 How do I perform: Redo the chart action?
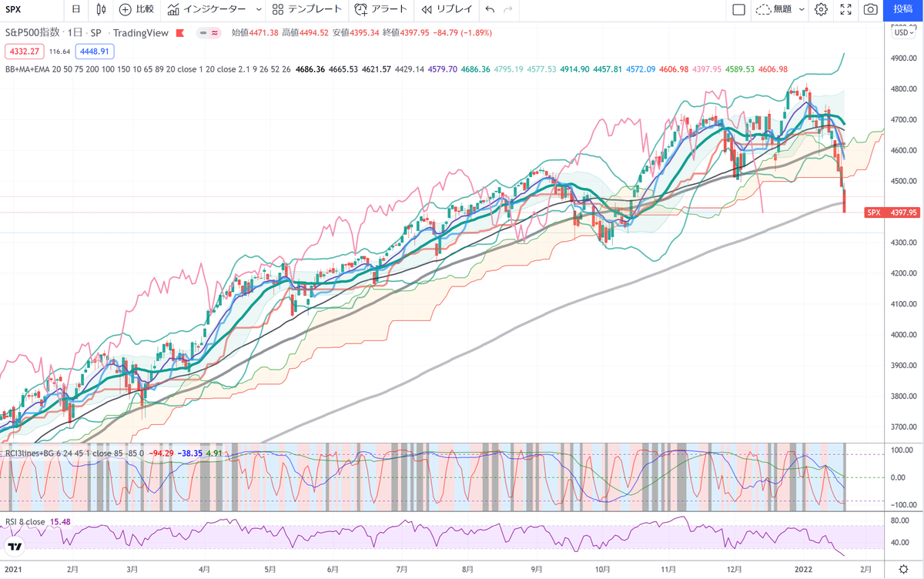507,9
